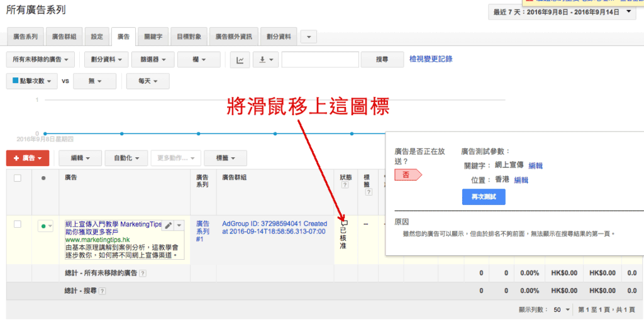Click 編輯 link next to 位置 香港

point(521,180)
